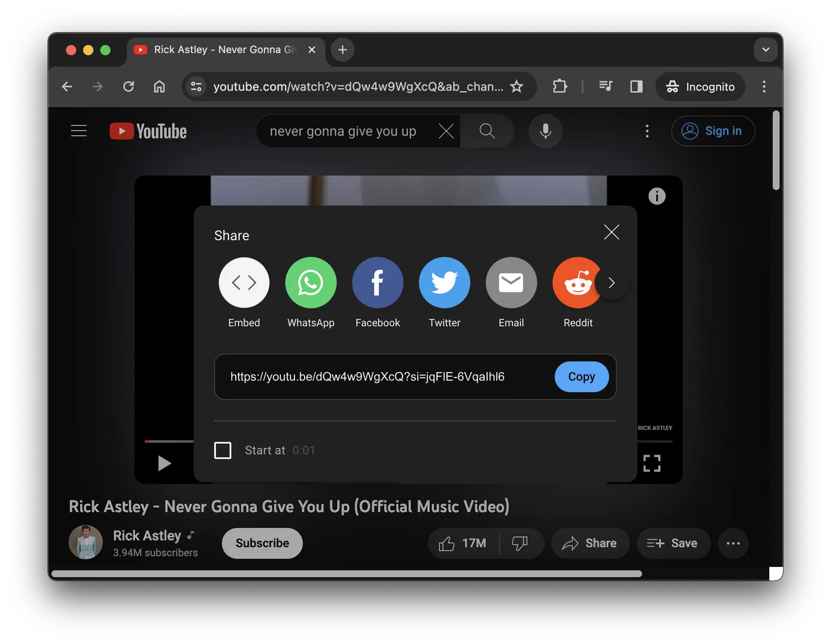The image size is (831, 644).
Task: Share the video on Facebook
Action: click(x=378, y=283)
